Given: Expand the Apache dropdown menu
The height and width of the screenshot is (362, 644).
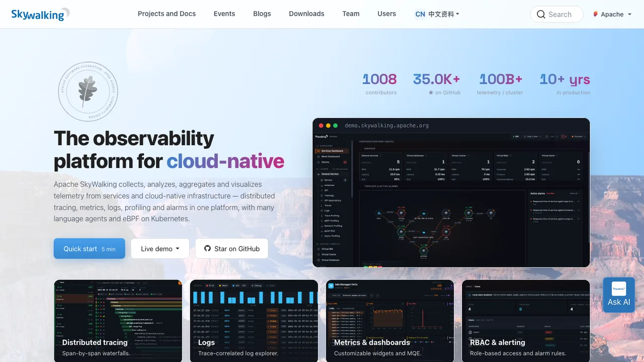Looking at the screenshot, I should tap(612, 14).
